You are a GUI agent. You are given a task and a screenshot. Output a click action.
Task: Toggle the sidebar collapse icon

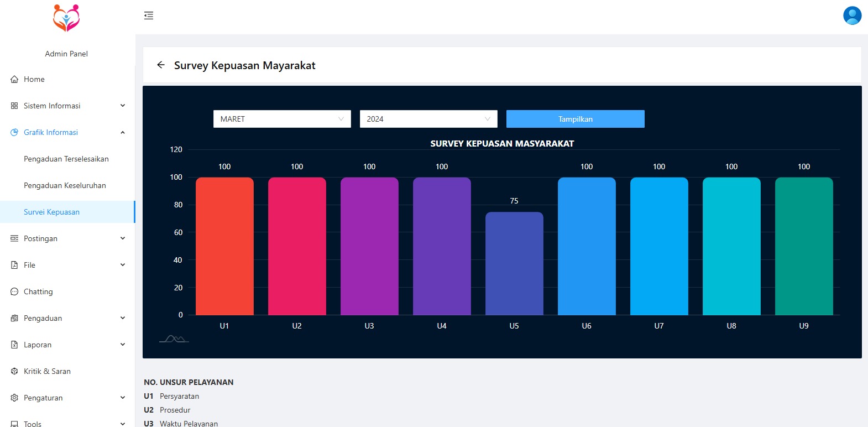(149, 15)
